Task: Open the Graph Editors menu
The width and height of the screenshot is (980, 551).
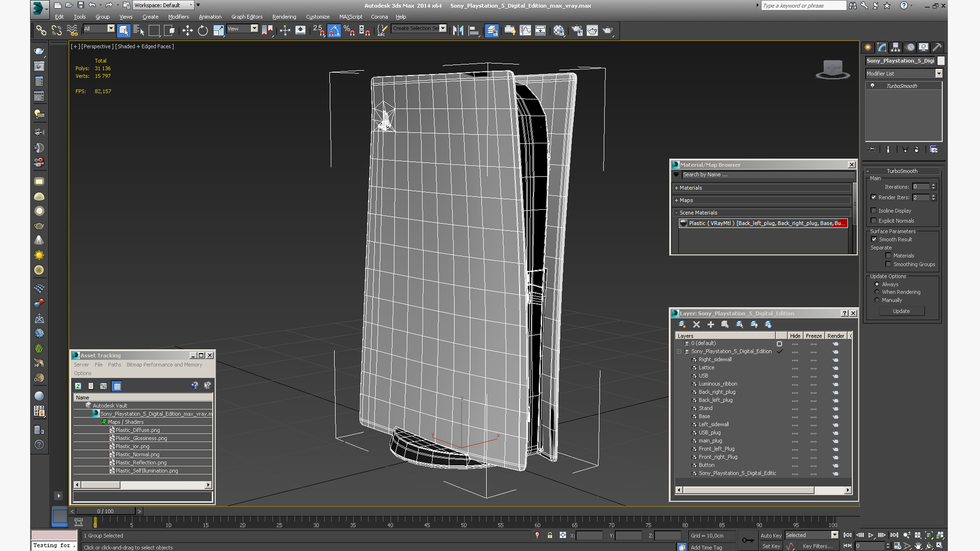Action: (247, 17)
